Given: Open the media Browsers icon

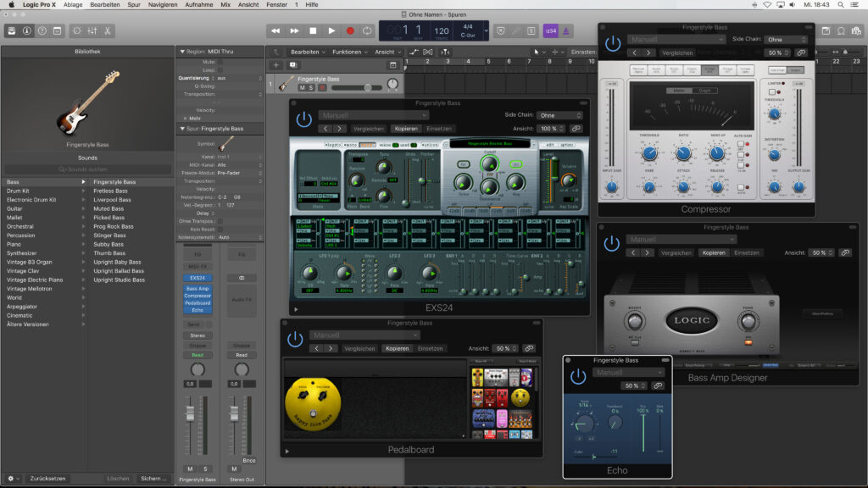Looking at the screenshot, I should point(857,31).
